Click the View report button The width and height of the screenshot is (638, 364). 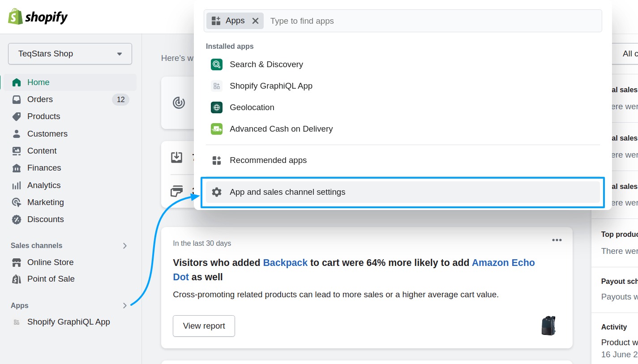(x=204, y=326)
